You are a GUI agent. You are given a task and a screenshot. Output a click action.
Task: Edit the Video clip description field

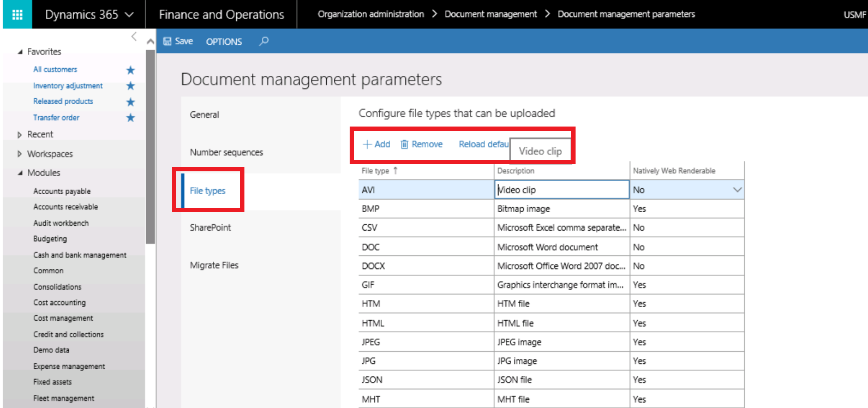click(x=561, y=190)
